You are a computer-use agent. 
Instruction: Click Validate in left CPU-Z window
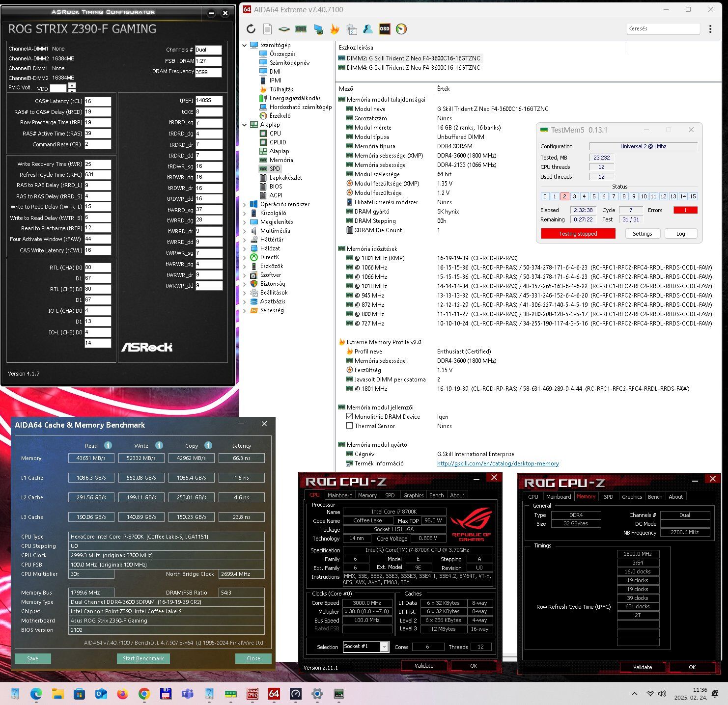[424, 666]
